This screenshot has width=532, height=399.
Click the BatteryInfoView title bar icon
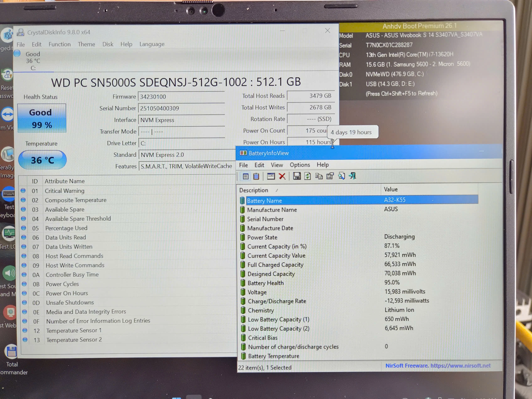tap(243, 153)
